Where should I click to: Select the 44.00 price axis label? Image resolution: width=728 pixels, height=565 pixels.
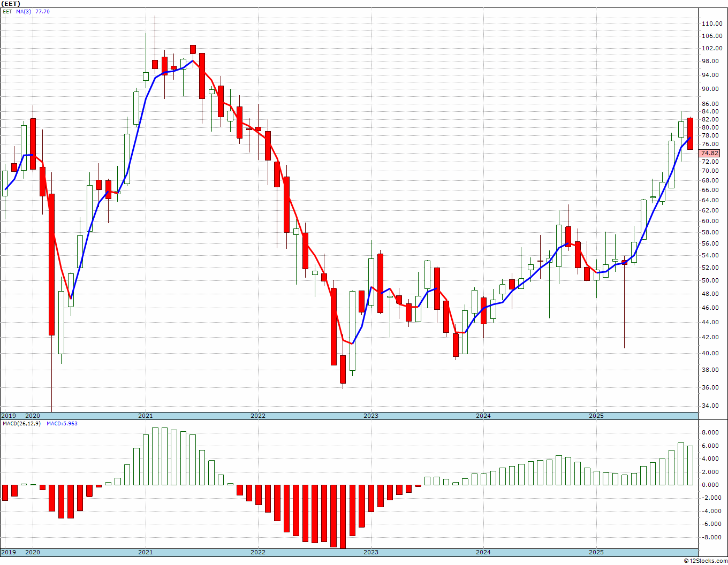pos(711,322)
